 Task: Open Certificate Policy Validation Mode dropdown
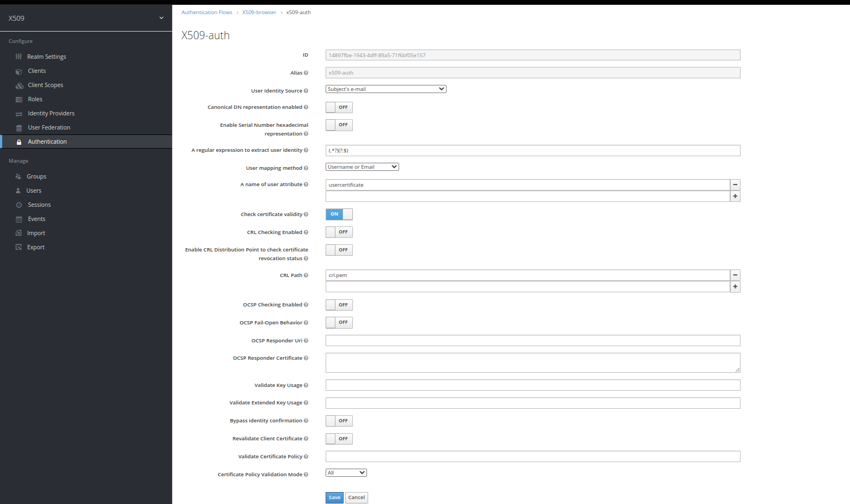(346, 472)
